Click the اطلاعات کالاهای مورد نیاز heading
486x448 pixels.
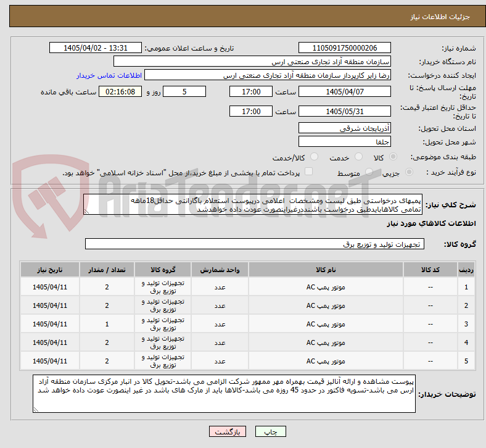click(x=431, y=223)
